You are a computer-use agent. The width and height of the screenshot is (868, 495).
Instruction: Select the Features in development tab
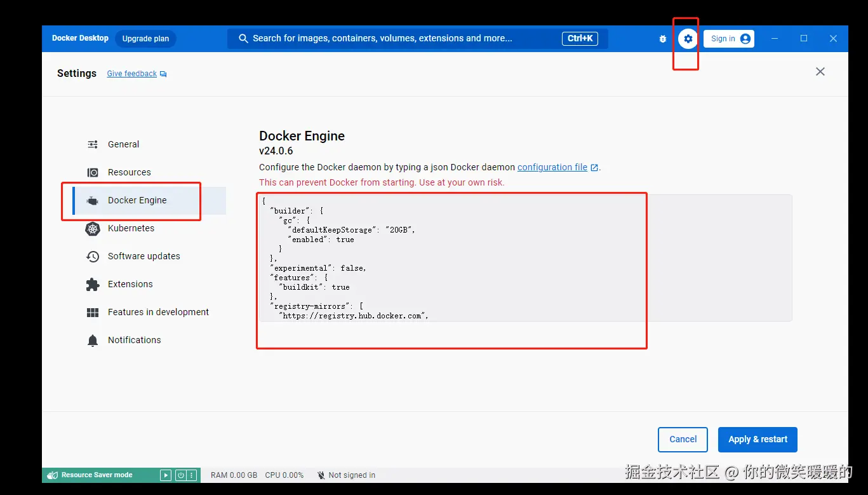(149, 312)
